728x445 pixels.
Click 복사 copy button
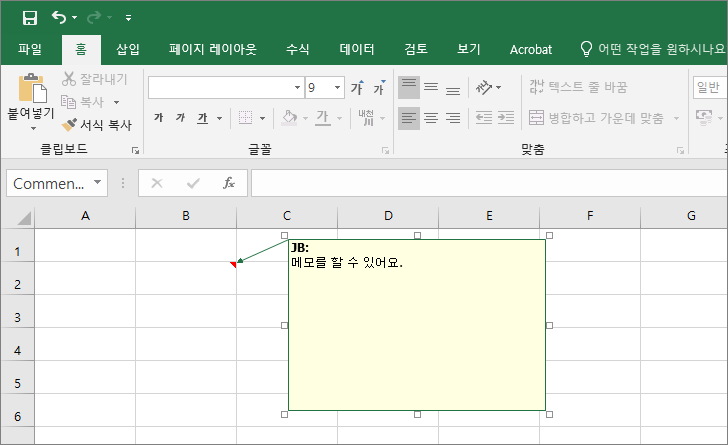(83, 102)
